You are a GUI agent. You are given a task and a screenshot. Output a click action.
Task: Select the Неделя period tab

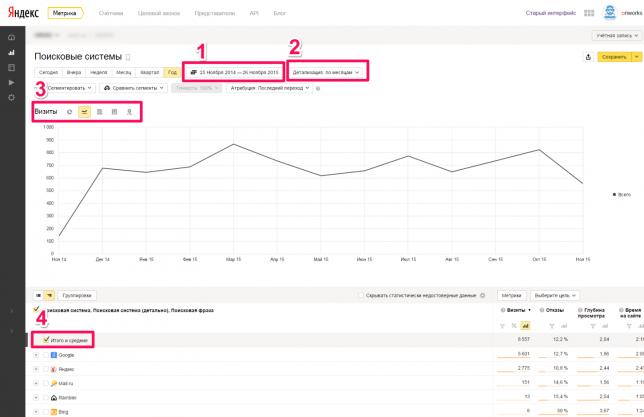[99, 72]
